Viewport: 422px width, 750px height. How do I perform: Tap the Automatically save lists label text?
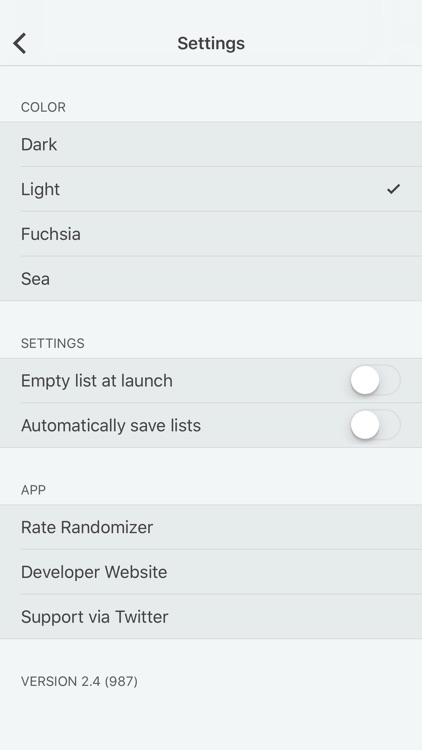(111, 425)
